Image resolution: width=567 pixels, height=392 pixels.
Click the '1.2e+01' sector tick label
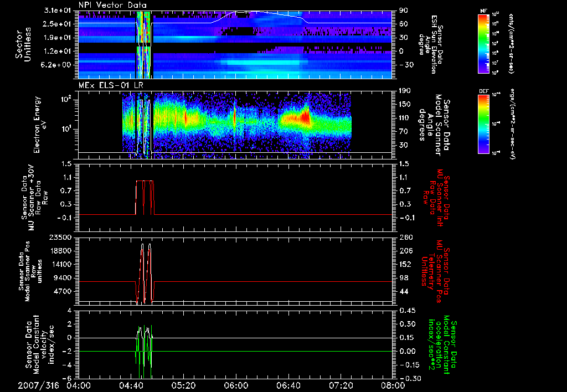[x=57, y=51]
